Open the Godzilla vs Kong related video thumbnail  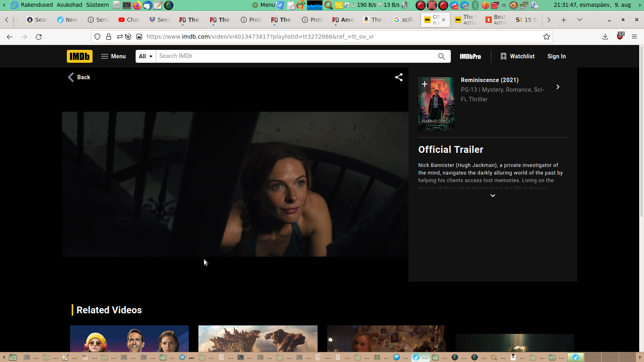258,339
